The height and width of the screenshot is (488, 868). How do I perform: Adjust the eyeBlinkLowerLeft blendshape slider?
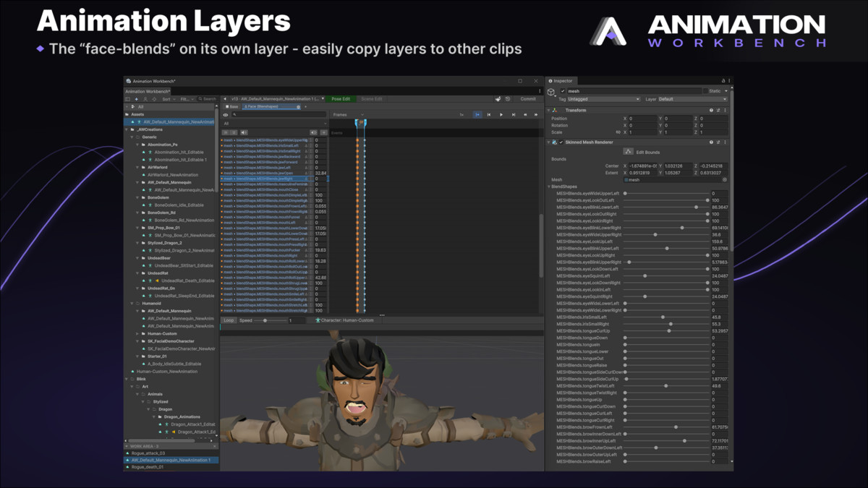point(665,207)
